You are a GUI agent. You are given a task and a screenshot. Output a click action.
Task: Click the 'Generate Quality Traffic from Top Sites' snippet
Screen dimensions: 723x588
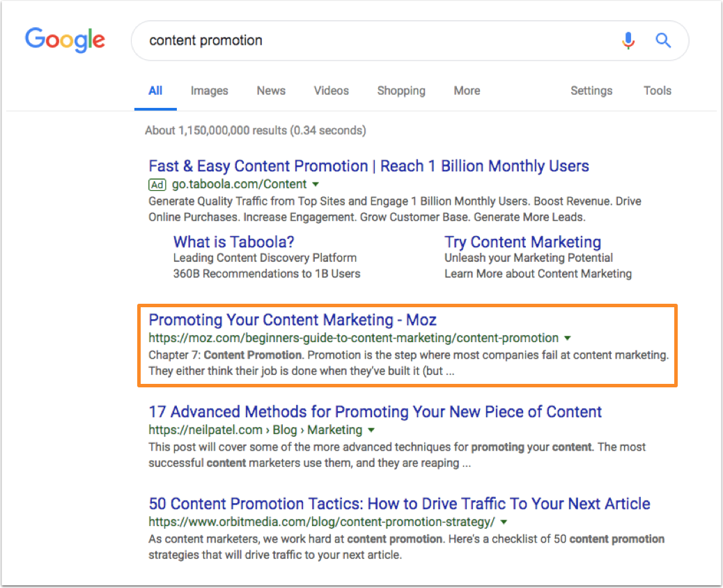coord(395,210)
